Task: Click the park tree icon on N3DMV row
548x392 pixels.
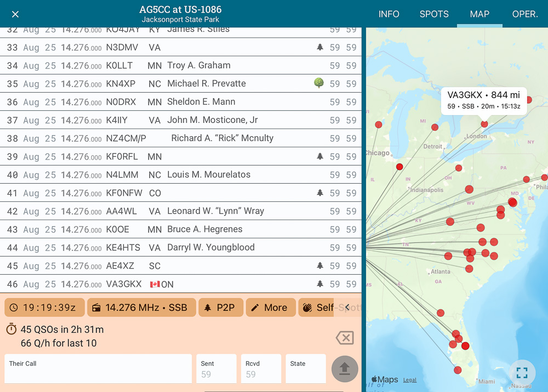Action: 320,48
